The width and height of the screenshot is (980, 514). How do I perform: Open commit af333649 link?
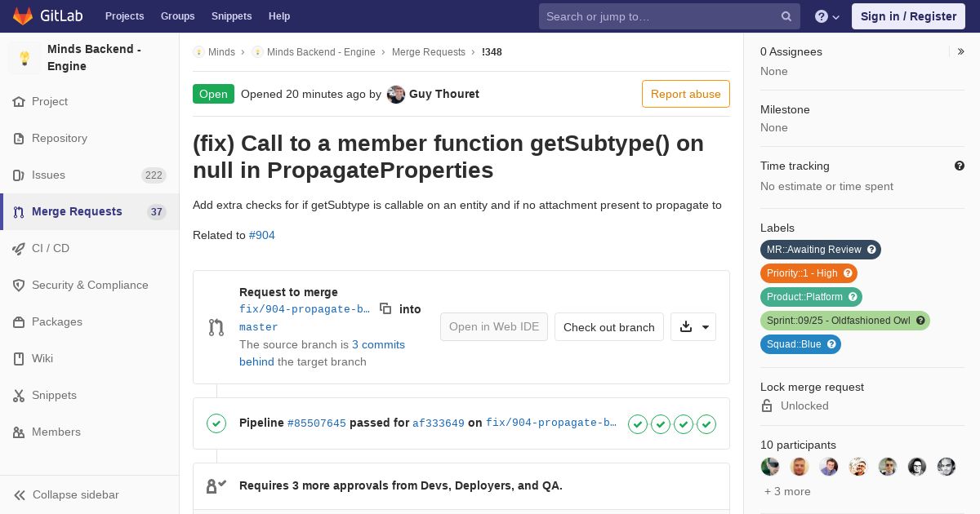439,423
